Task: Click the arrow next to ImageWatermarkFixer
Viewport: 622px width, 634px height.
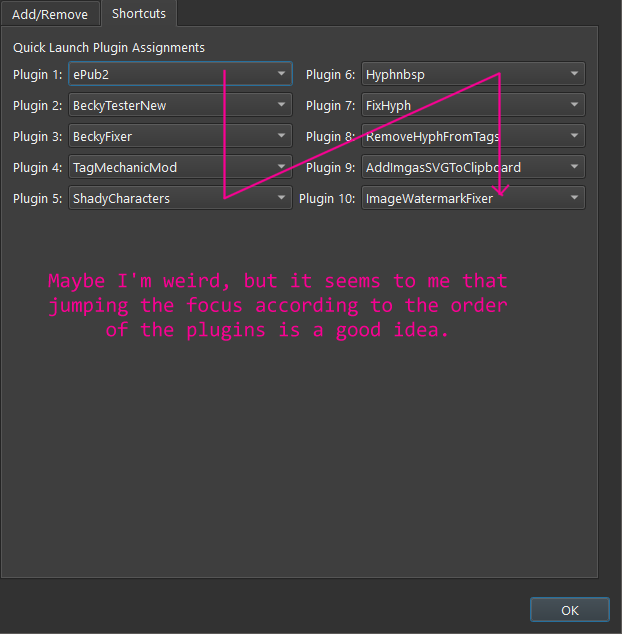Action: 574,198
